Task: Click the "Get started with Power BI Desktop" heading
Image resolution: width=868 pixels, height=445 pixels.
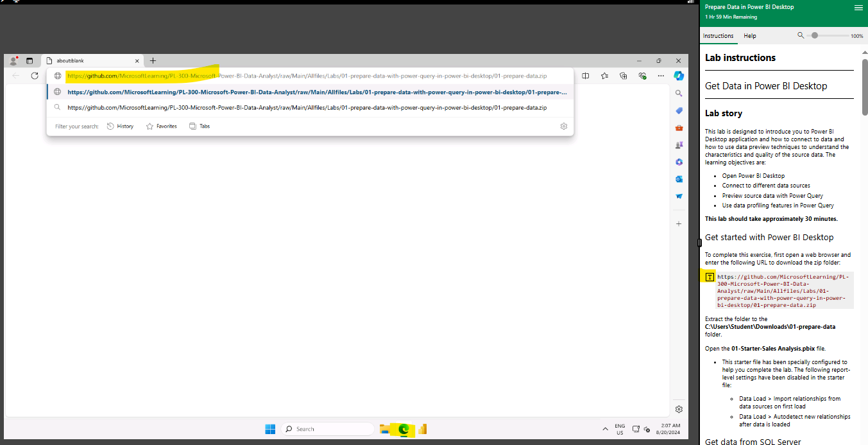Action: (x=769, y=238)
